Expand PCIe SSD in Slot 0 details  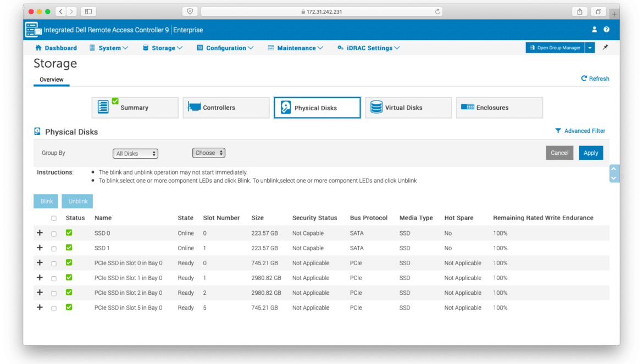pos(40,262)
